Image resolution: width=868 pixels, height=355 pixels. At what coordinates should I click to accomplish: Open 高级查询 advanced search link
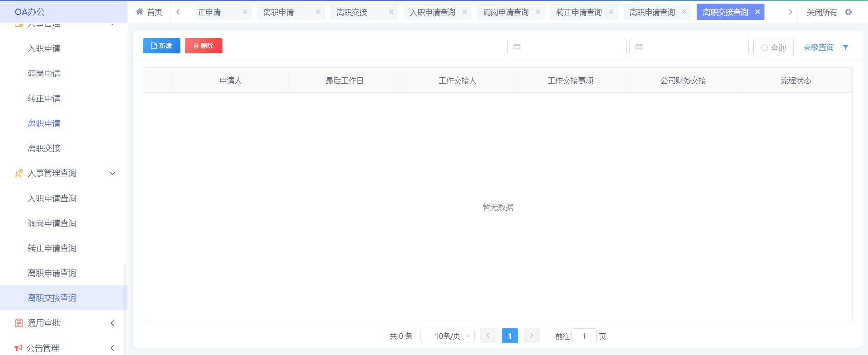click(818, 47)
